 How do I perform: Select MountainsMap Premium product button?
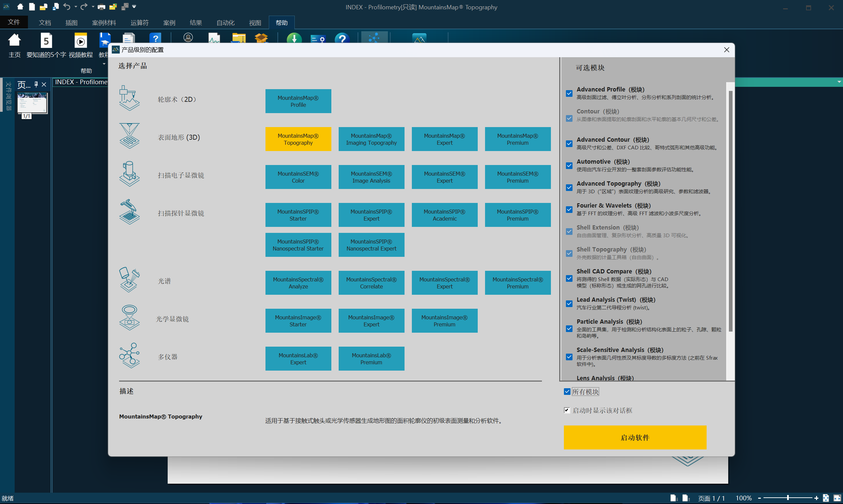click(x=517, y=139)
